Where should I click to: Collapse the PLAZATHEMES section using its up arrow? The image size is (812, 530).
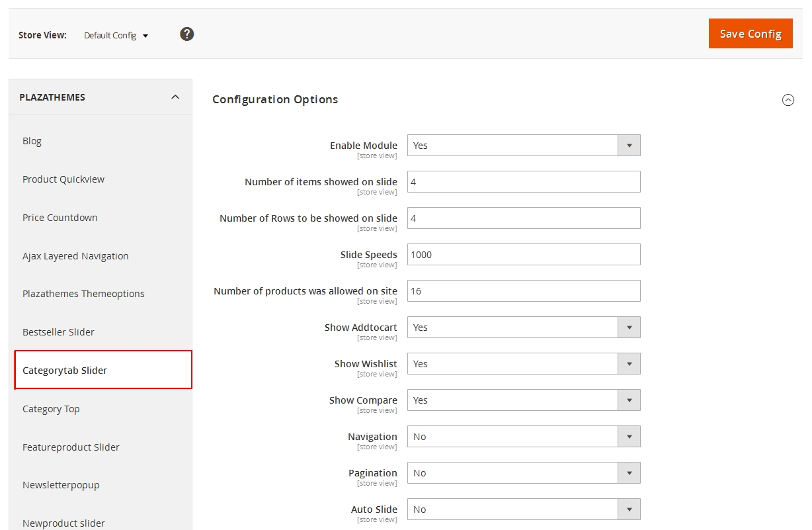coord(175,97)
